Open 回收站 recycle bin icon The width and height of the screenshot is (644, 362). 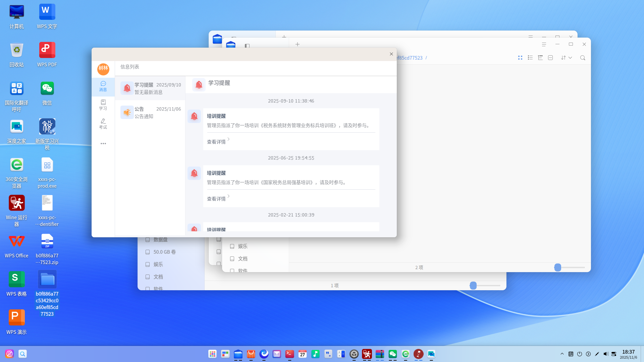coord(16,55)
